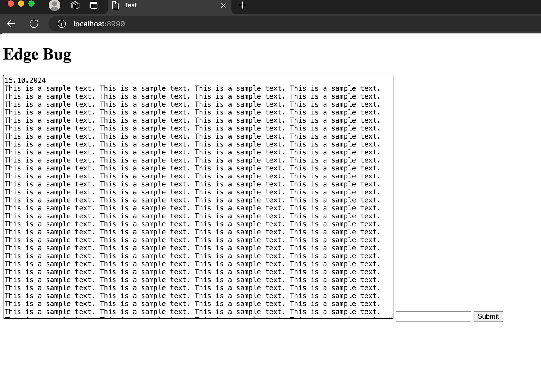Click inside the address bar
The height and width of the screenshot is (392, 541).
click(x=157, y=24)
